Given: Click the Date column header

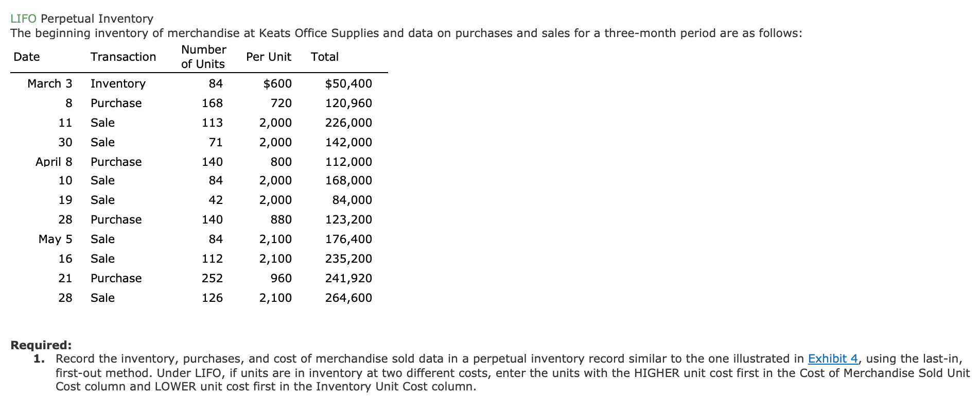Looking at the screenshot, I should (27, 57).
